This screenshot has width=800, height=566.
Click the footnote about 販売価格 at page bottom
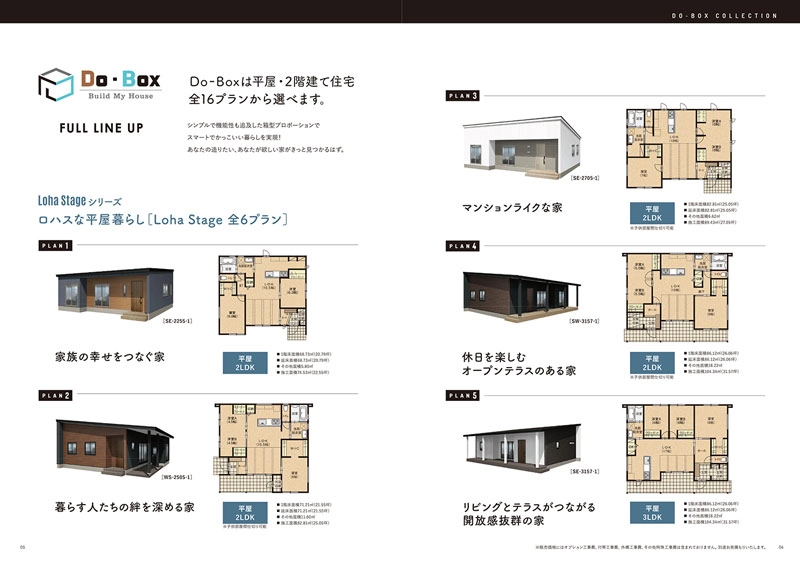coord(651,547)
